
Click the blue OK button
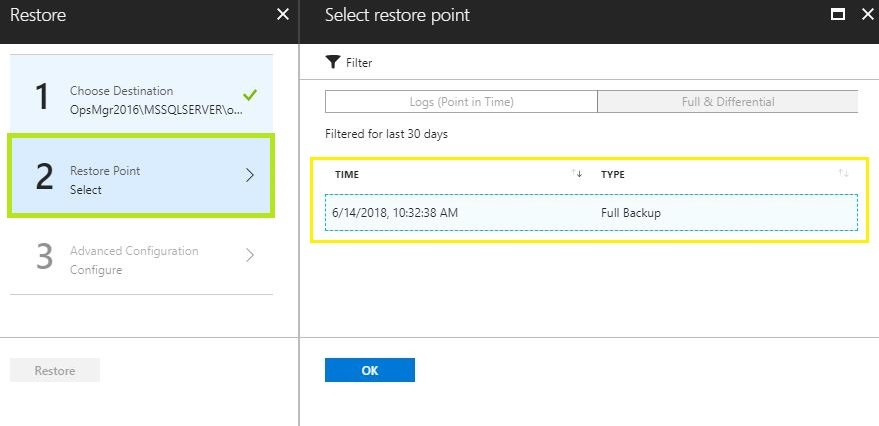[x=370, y=370]
